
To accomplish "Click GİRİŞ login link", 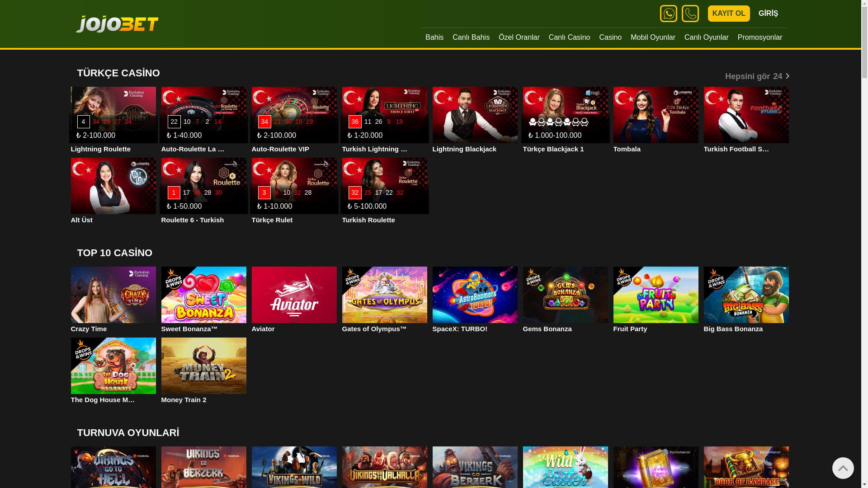I will (x=768, y=14).
